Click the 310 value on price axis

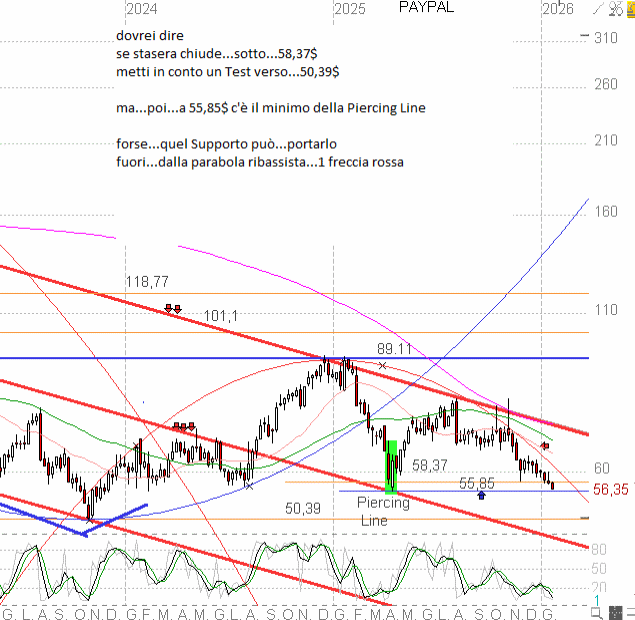click(x=604, y=38)
